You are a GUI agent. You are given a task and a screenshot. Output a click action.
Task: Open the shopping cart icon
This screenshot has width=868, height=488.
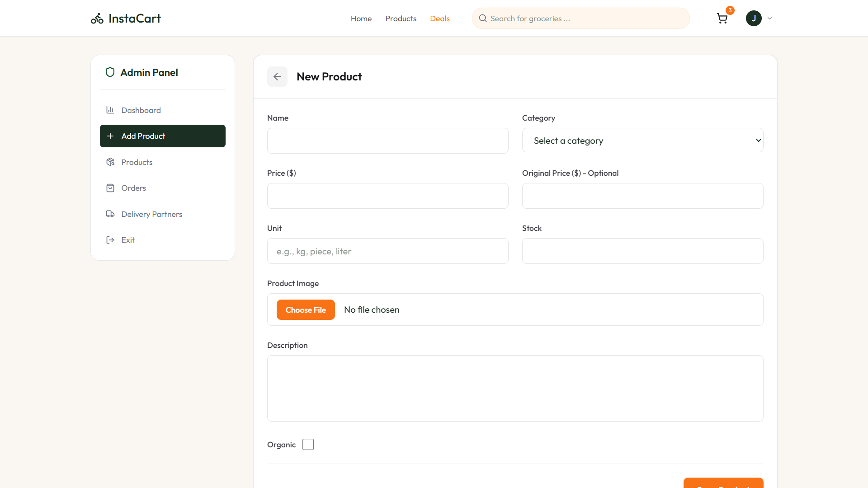point(722,19)
